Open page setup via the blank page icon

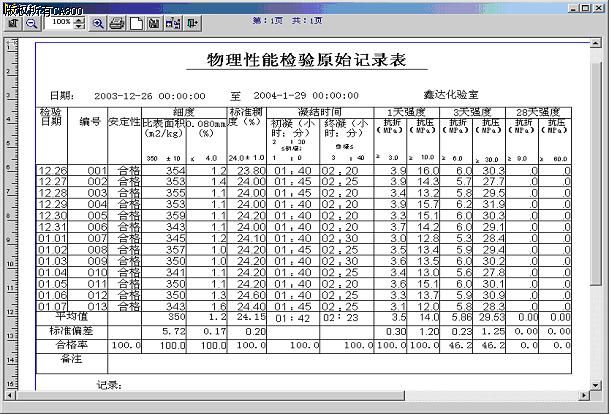point(136,21)
